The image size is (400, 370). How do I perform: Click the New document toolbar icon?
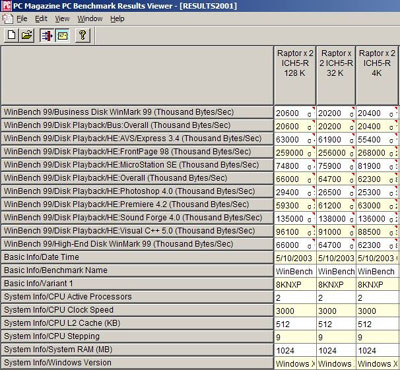(11, 35)
